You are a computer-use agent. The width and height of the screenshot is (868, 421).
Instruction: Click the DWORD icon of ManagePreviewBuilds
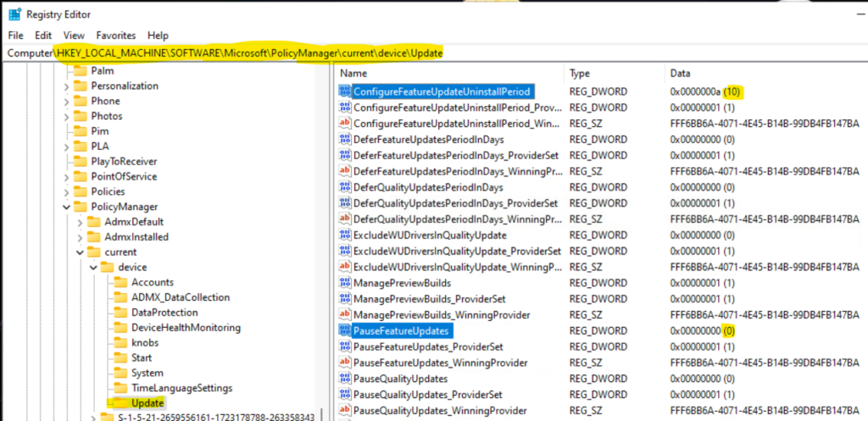point(345,283)
